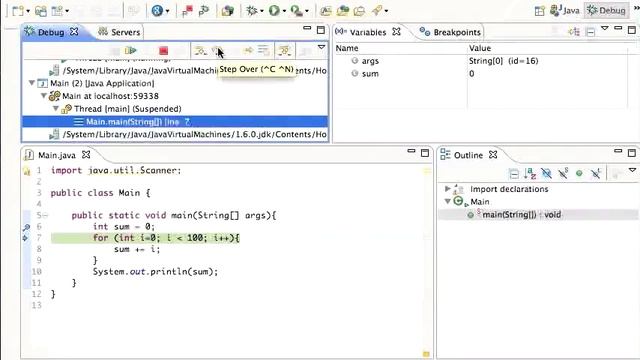Collapse Thread [main] (Suspended) node
This screenshot has width=640, height=360.
click(56, 109)
